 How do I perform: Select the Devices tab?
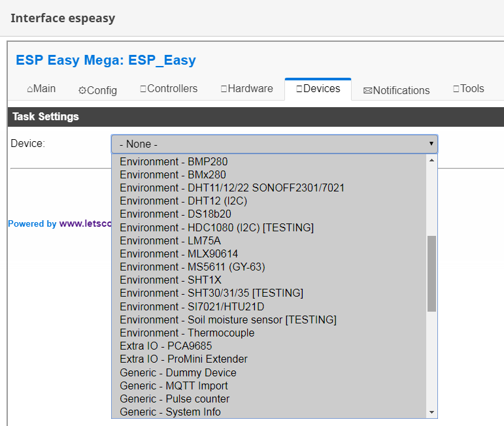pos(318,89)
